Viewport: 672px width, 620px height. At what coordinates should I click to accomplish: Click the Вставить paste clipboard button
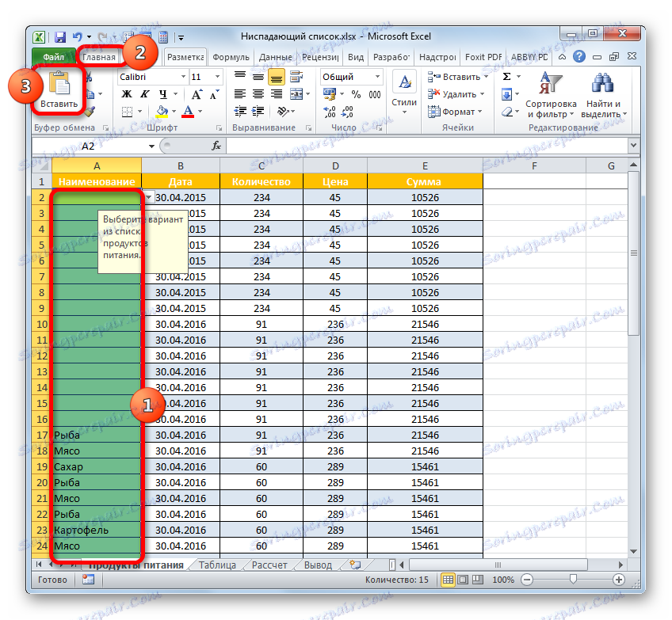pyautogui.click(x=59, y=89)
